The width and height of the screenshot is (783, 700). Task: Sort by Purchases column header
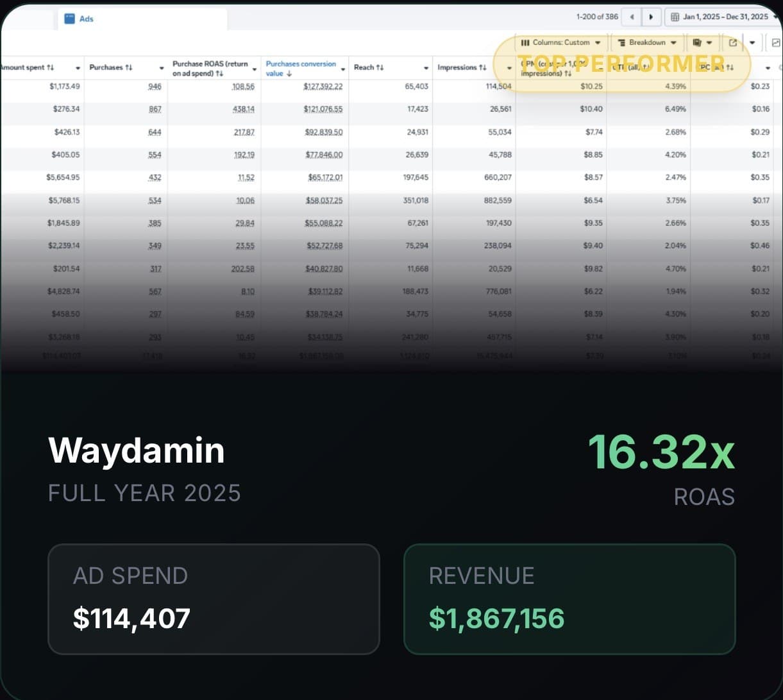[111, 67]
